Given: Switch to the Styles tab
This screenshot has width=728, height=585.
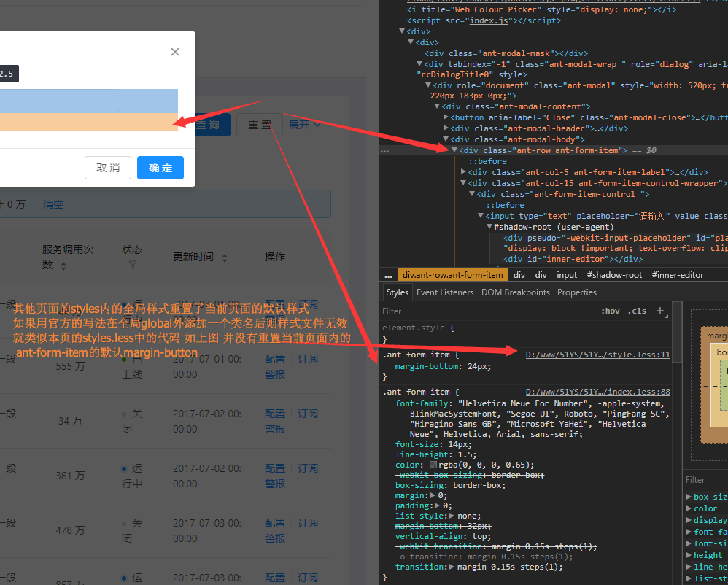Looking at the screenshot, I should 398,292.
